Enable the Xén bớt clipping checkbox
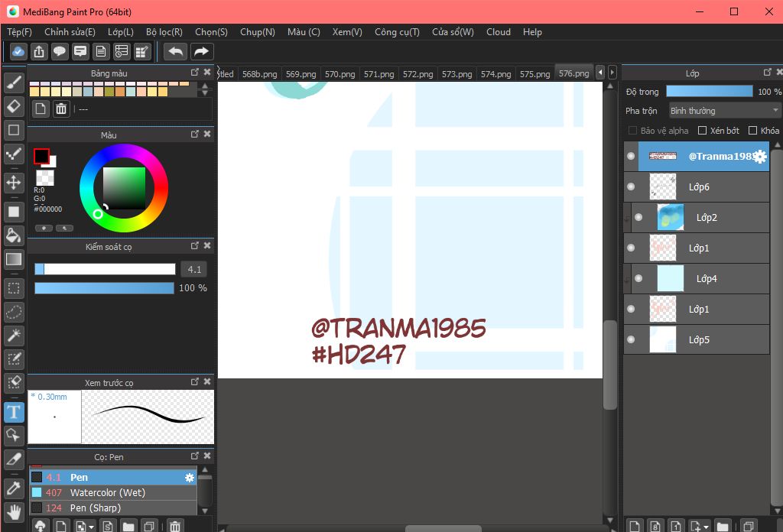This screenshot has height=532, width=783. [x=702, y=130]
